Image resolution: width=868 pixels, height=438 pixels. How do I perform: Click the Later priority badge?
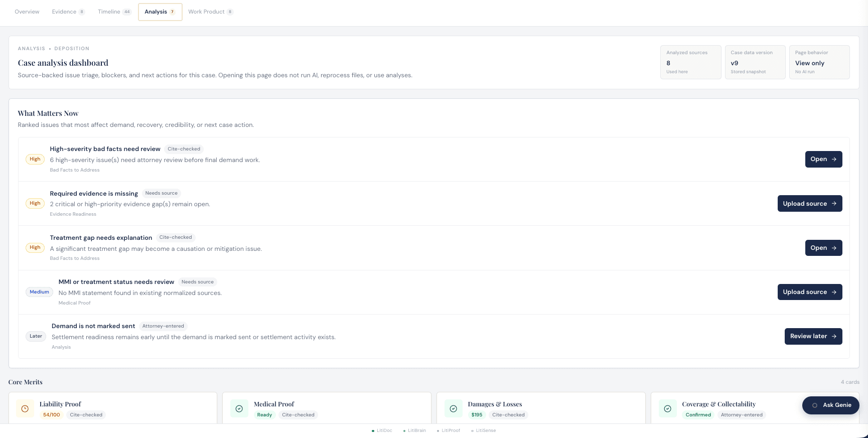tap(36, 336)
